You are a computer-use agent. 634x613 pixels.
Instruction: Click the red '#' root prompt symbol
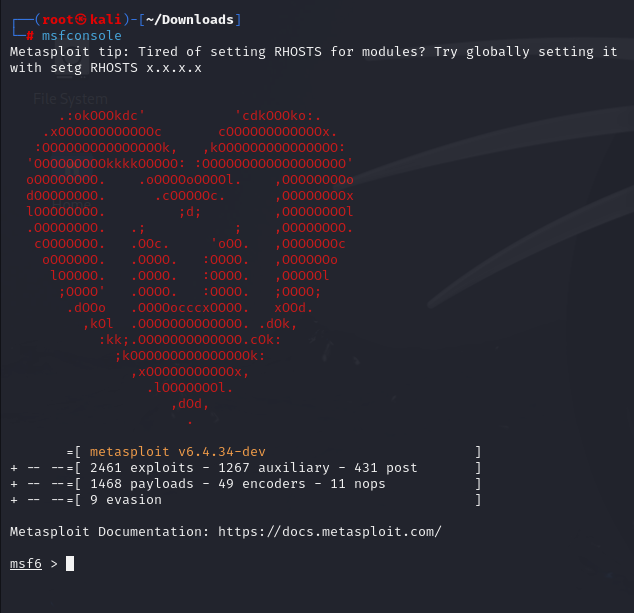[x=30, y=36]
